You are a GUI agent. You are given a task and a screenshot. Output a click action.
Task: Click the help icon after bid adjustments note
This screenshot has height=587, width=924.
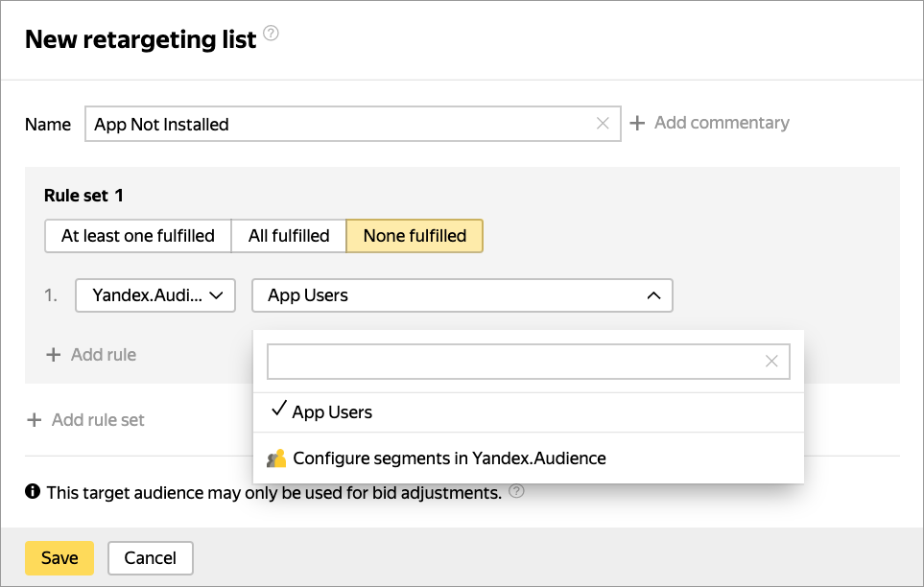pos(517,492)
